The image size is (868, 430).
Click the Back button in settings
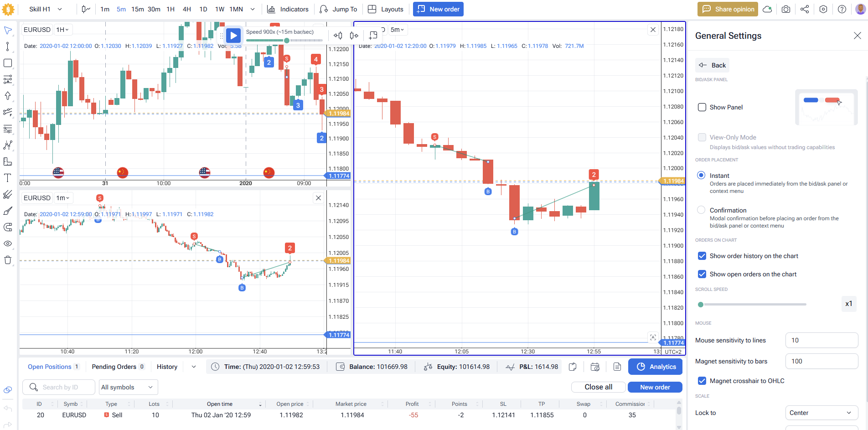point(712,65)
